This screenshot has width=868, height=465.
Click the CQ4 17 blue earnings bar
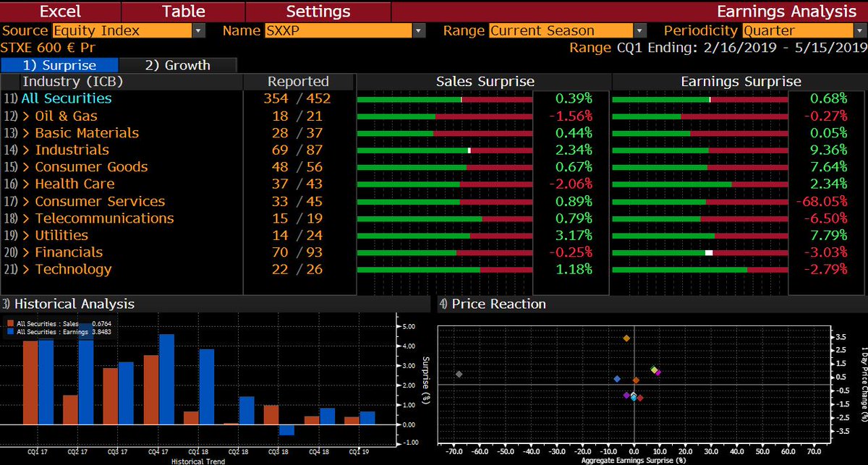click(166, 379)
